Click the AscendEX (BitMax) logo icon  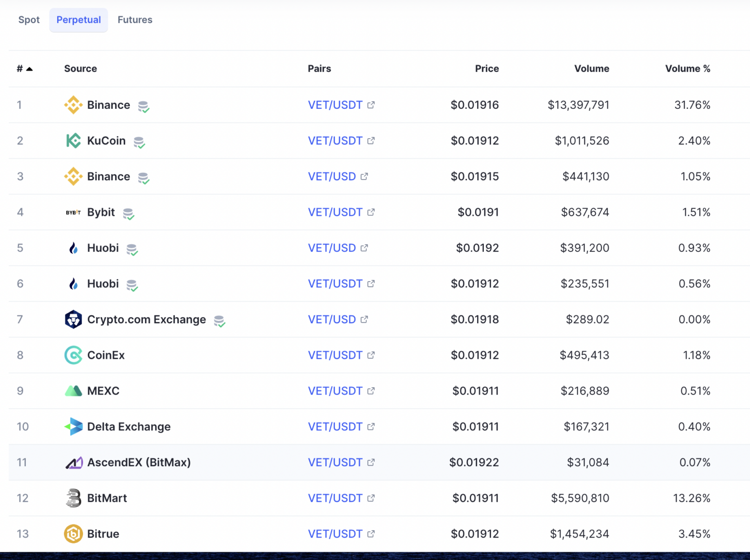pyautogui.click(x=74, y=462)
